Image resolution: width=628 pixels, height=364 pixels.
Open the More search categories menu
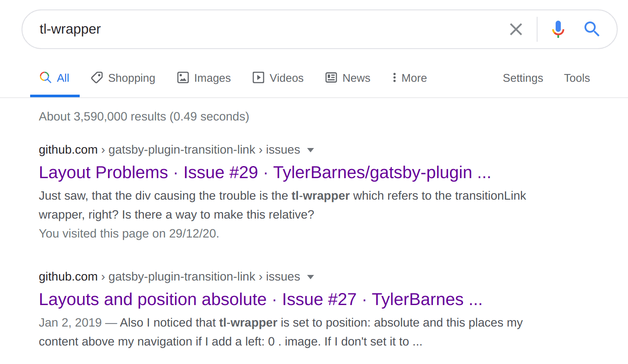[409, 78]
